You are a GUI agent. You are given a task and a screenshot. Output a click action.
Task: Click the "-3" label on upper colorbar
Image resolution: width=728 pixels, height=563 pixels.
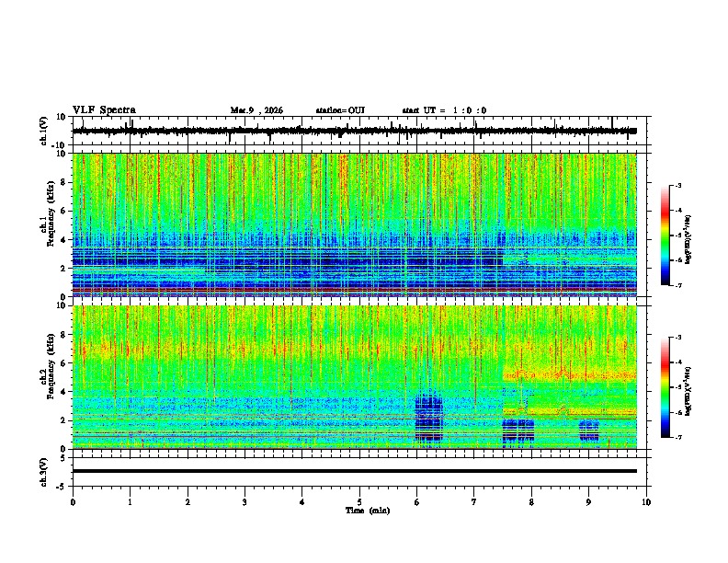(x=677, y=186)
